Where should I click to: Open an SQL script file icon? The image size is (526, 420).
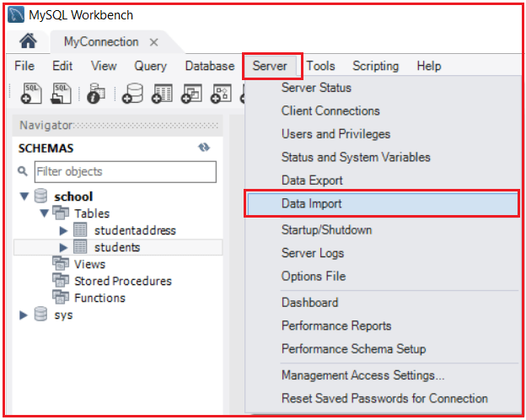coord(61,94)
